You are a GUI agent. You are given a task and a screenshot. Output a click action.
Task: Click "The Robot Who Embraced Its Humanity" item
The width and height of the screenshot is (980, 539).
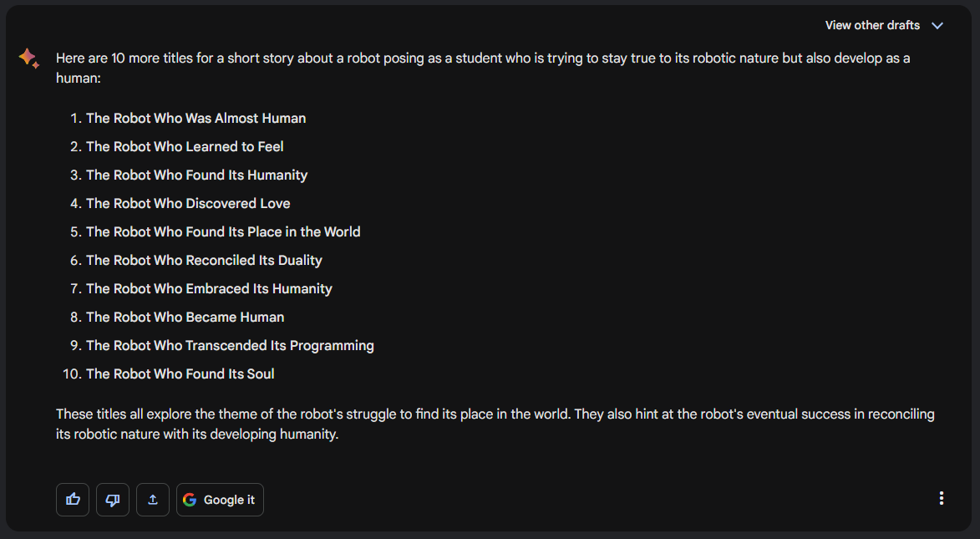(x=209, y=289)
